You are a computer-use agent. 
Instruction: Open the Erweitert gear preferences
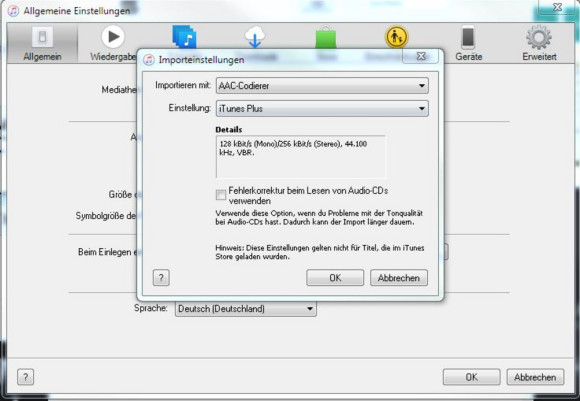(539, 43)
